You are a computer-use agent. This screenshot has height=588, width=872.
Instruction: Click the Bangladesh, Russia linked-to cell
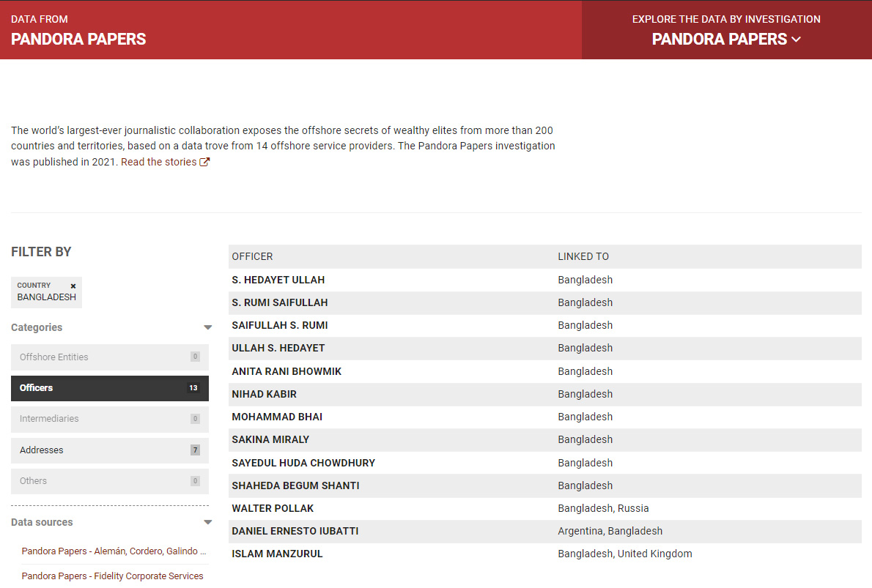(603, 508)
